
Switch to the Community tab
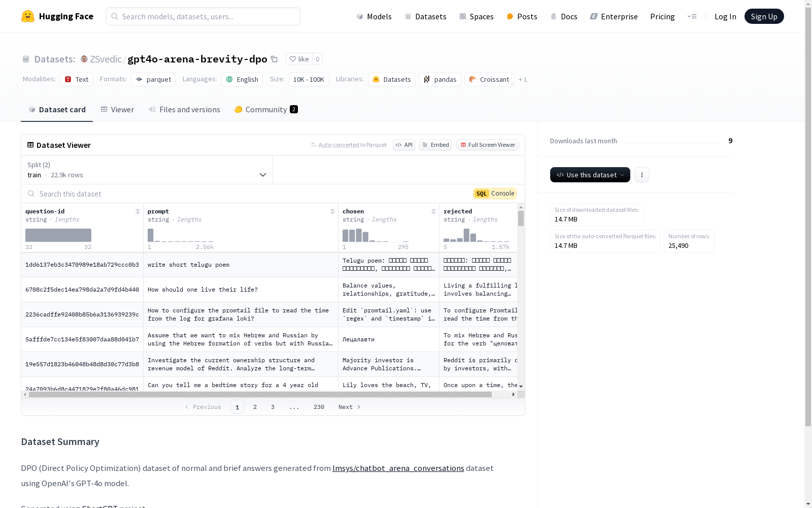click(266, 109)
